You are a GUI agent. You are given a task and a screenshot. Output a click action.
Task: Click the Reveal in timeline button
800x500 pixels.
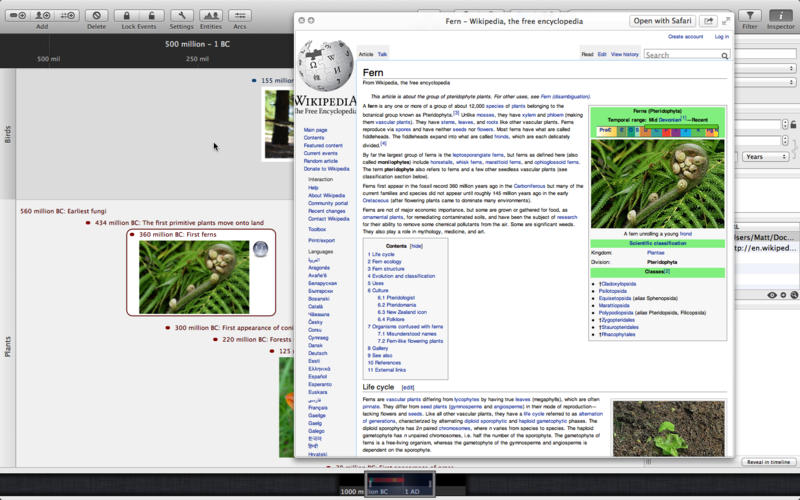[x=769, y=461]
